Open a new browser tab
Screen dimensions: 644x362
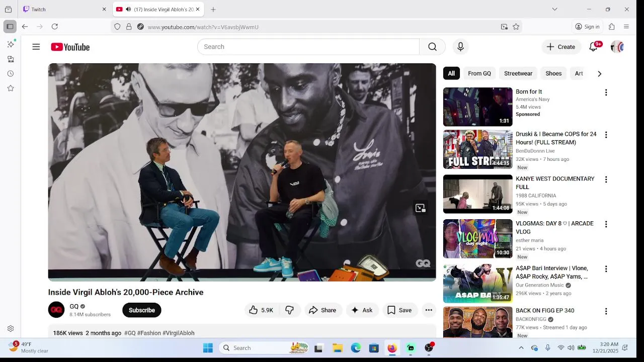pos(213,9)
